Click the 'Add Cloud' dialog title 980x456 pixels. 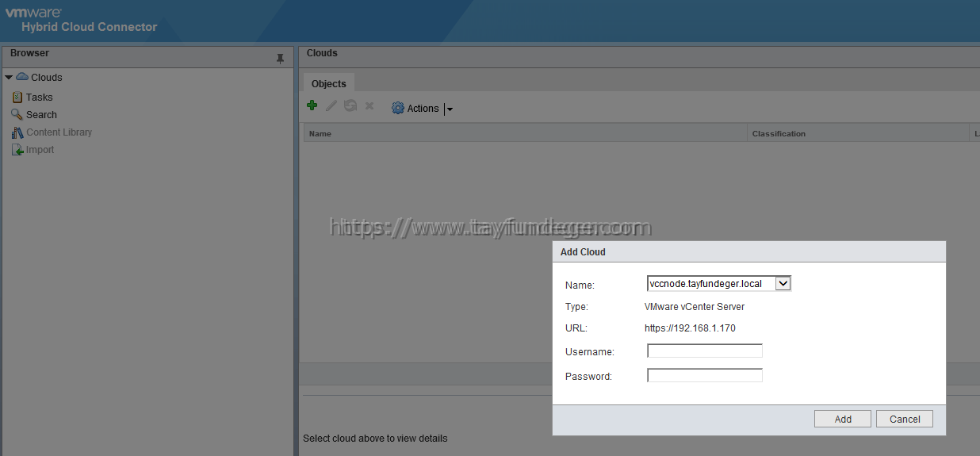tap(583, 251)
